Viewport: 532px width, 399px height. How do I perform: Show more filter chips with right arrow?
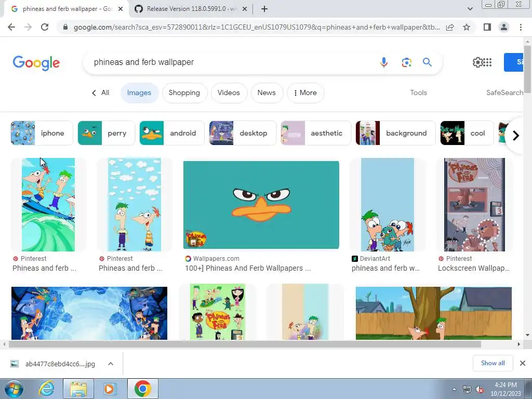click(x=516, y=136)
